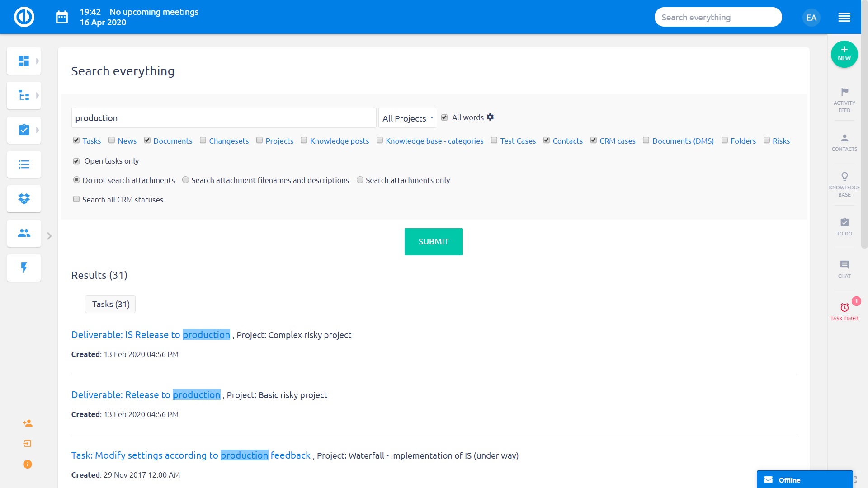The width and height of the screenshot is (868, 488).
Task: Open the calendar meetings icon
Action: tap(62, 17)
